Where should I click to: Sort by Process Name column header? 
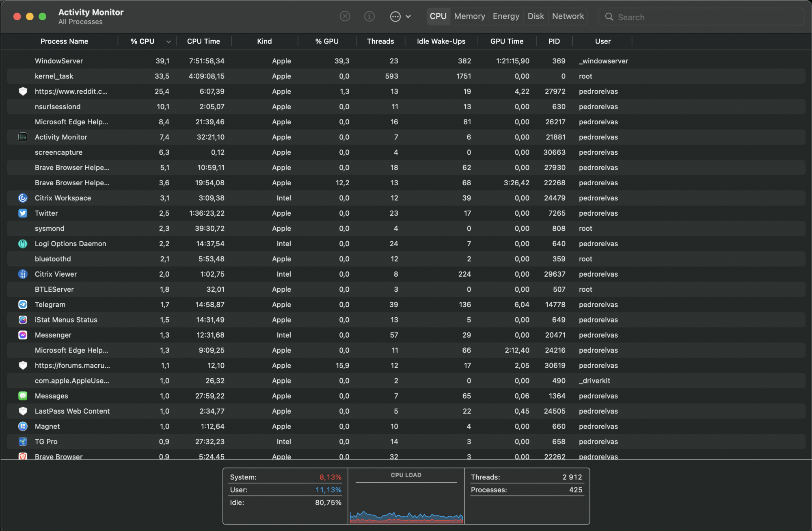pyautogui.click(x=64, y=41)
